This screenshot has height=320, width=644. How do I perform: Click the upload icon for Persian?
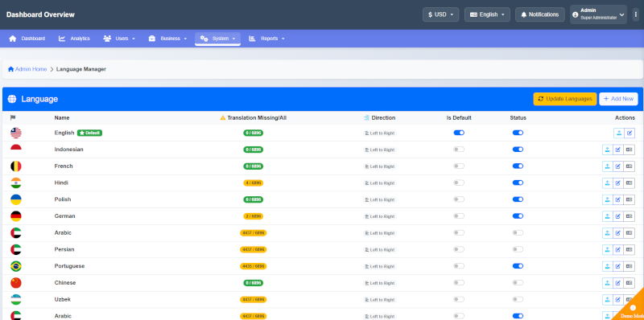[608, 249]
